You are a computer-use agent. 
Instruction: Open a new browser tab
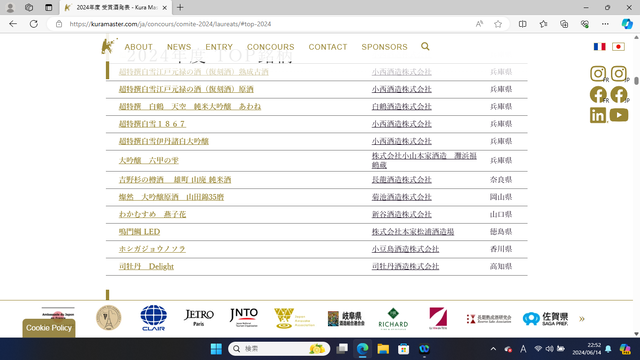[x=180, y=7]
